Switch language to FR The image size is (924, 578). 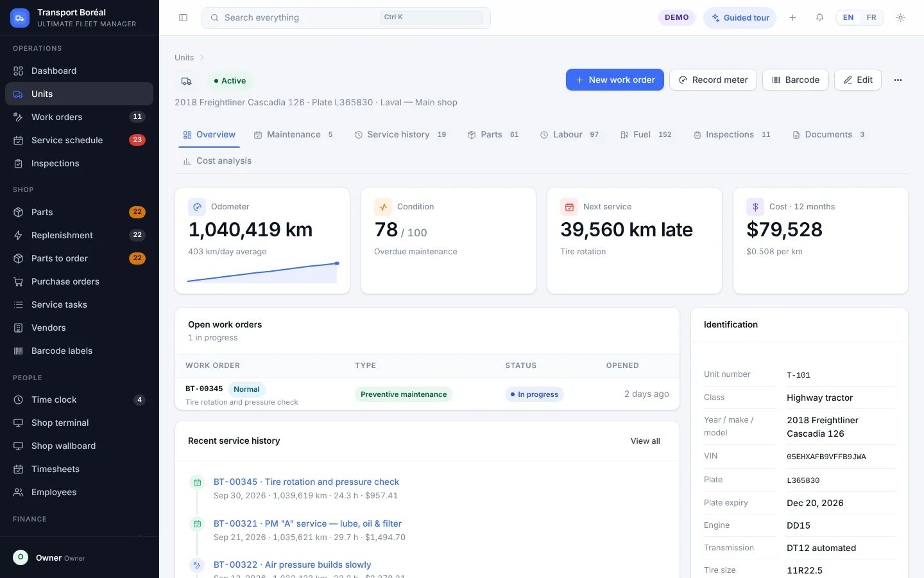(871, 18)
